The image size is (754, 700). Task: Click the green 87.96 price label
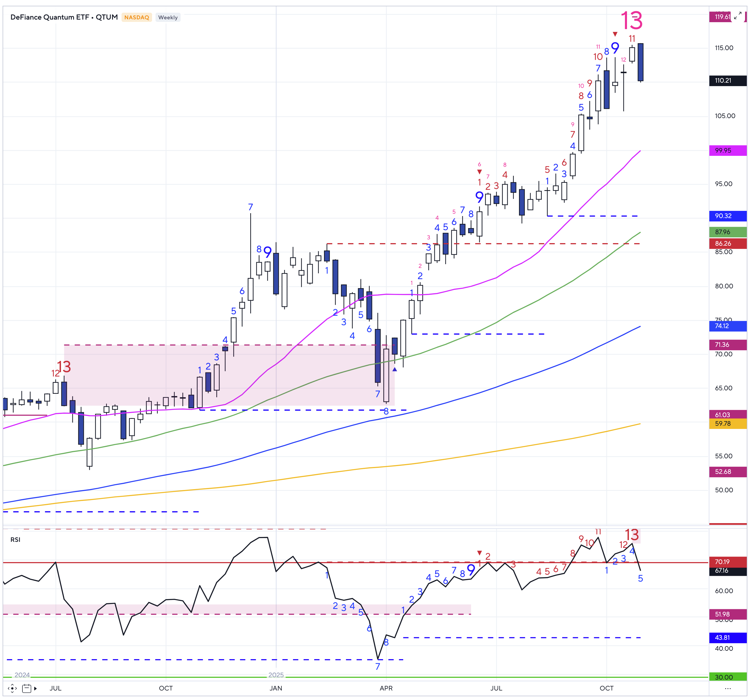727,232
